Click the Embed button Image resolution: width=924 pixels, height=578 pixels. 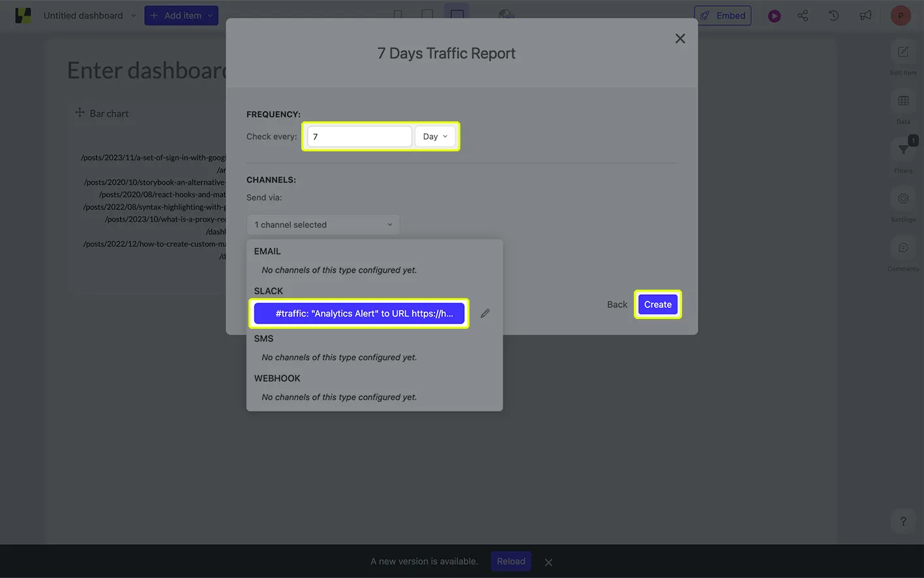(x=723, y=16)
